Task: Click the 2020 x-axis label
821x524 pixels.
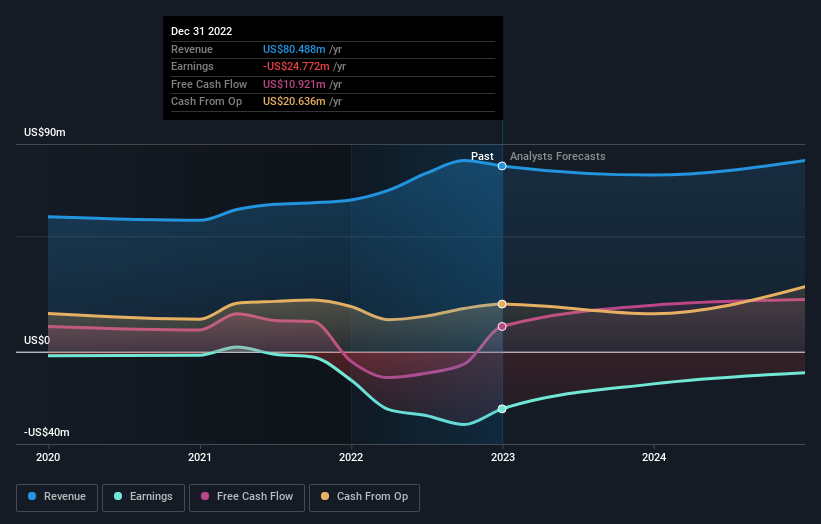Action: pyautogui.click(x=48, y=458)
